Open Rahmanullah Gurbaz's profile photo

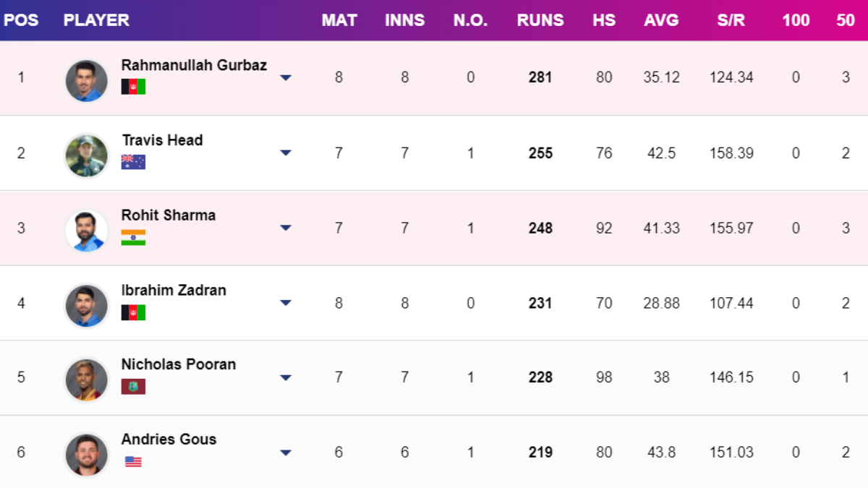(x=87, y=80)
